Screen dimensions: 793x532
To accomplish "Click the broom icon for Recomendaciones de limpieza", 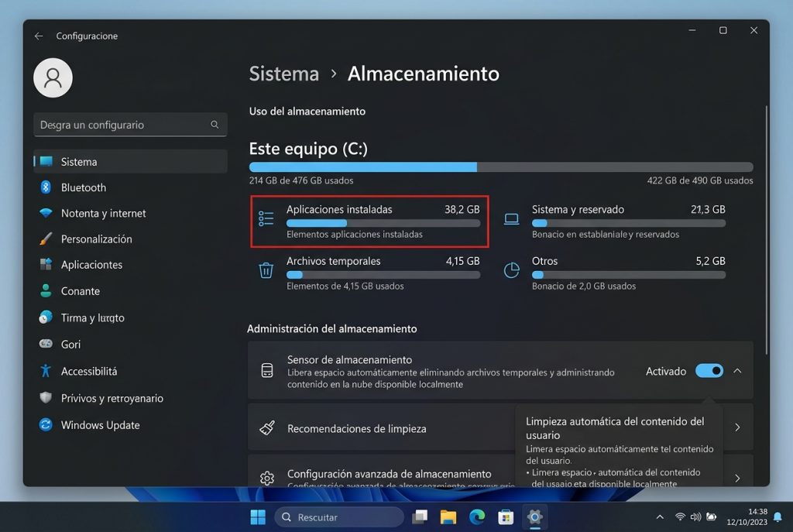I will pyautogui.click(x=267, y=427).
